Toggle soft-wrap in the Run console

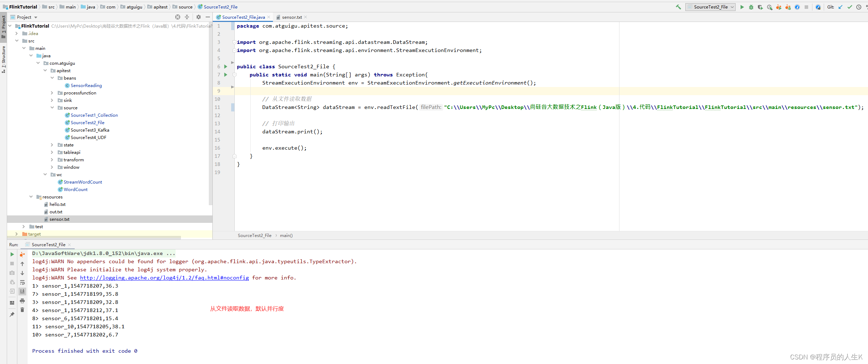tap(22, 282)
